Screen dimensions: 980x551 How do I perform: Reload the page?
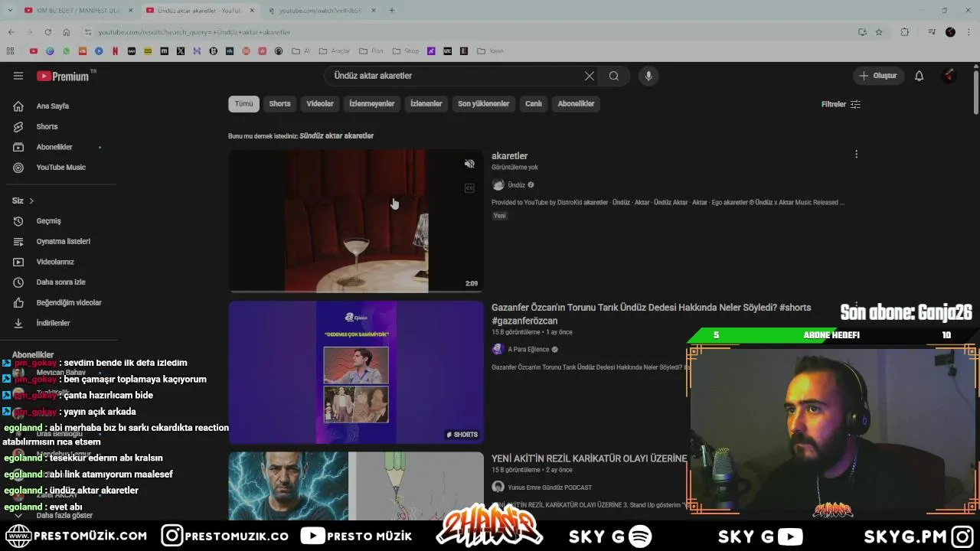coord(47,32)
